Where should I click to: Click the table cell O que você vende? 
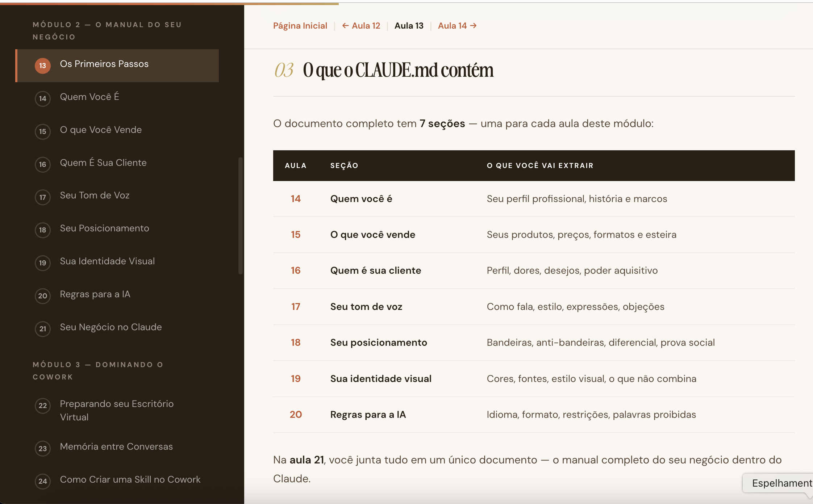373,235
